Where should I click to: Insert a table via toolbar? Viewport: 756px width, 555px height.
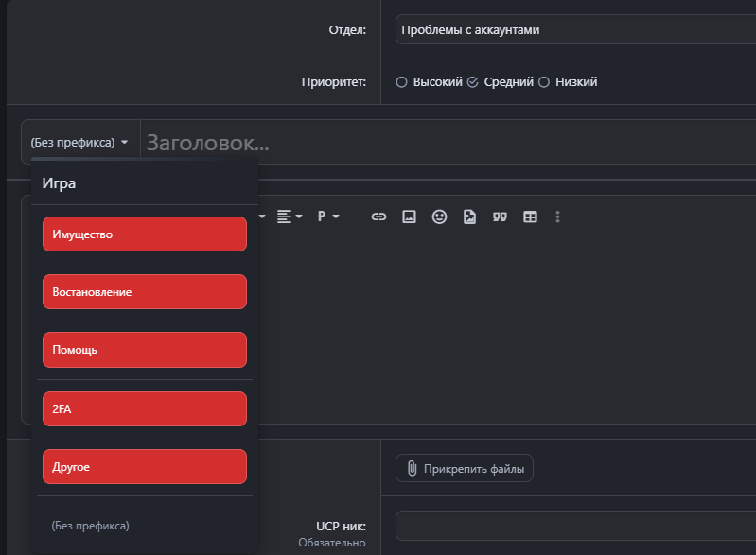(x=530, y=217)
